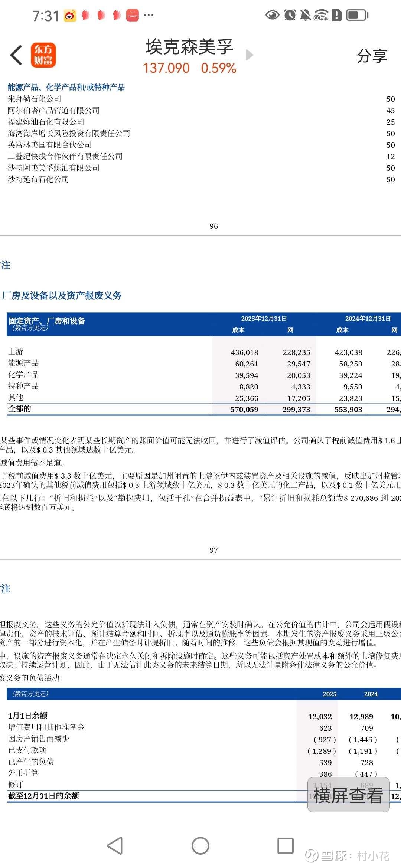Tap the total value 570,059
The image size is (401, 868).
[x=244, y=410]
